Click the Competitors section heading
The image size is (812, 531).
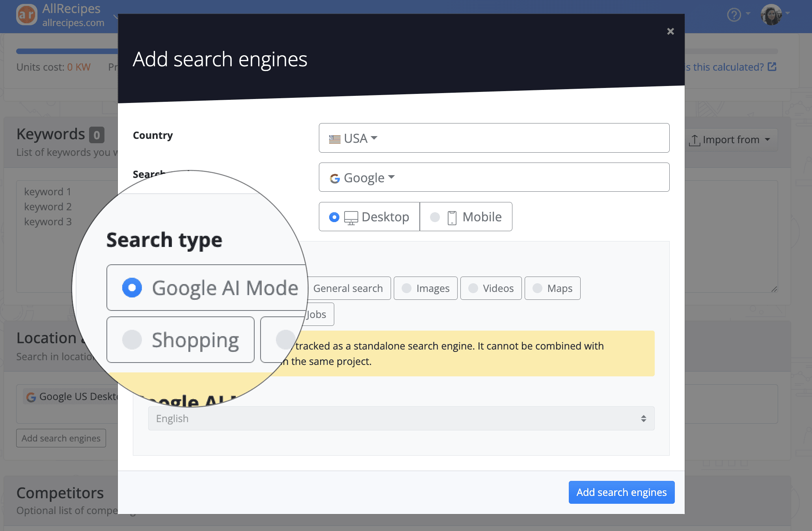60,493
